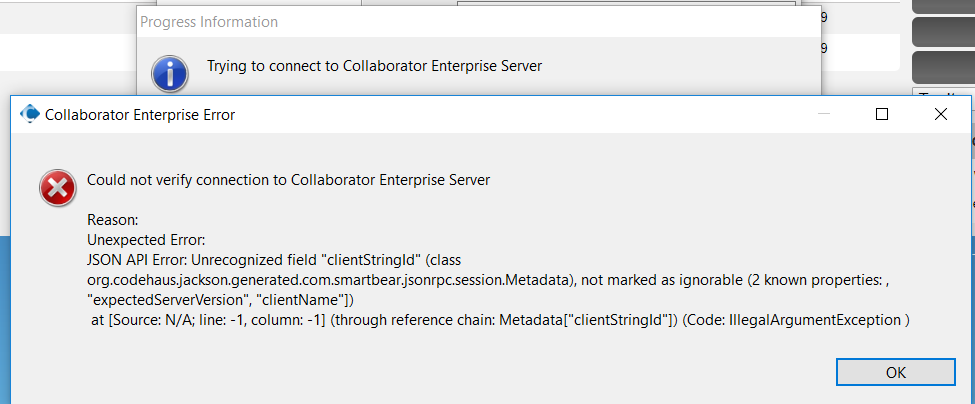This screenshot has height=404, width=975.
Task: Close the Collaborator Enterprise Error dialog
Action: tap(940, 114)
